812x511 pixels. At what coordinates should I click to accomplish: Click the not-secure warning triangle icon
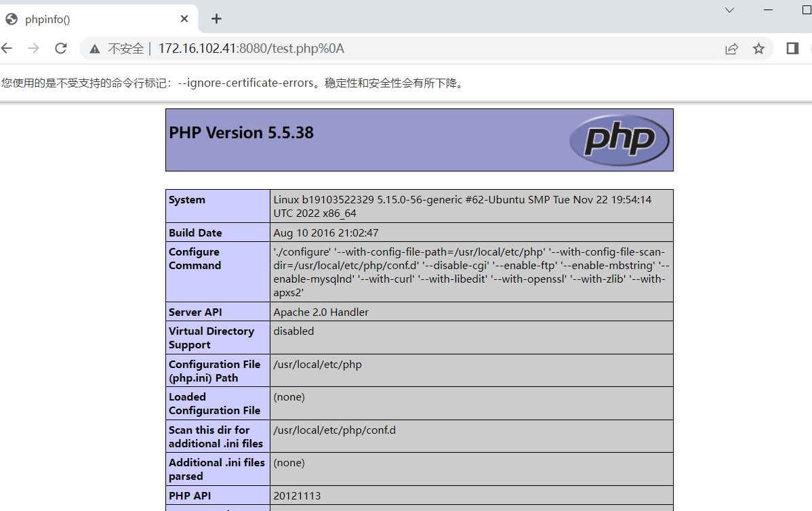pyautogui.click(x=94, y=49)
